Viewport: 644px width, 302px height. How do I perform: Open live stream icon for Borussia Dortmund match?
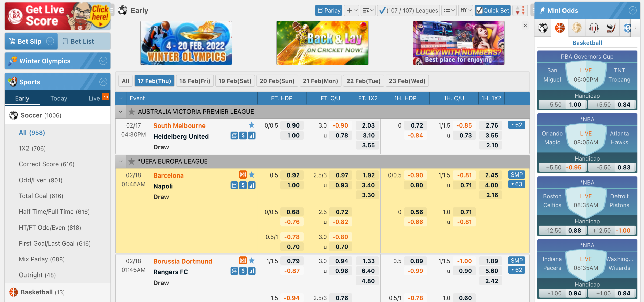[x=243, y=260]
